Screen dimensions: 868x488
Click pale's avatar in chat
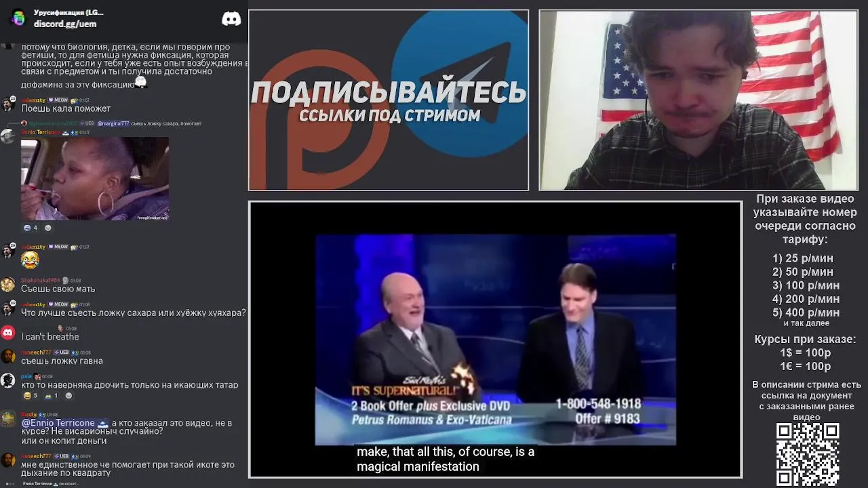pos(7,381)
